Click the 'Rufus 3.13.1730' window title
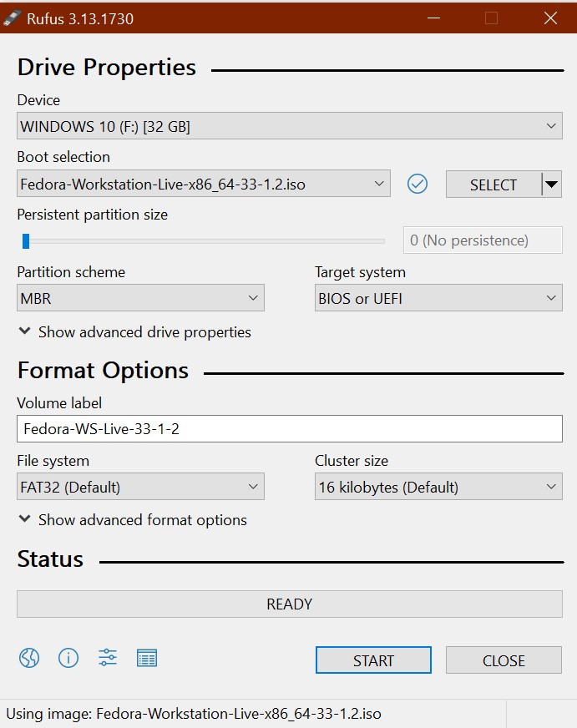577x728 pixels. (x=80, y=18)
